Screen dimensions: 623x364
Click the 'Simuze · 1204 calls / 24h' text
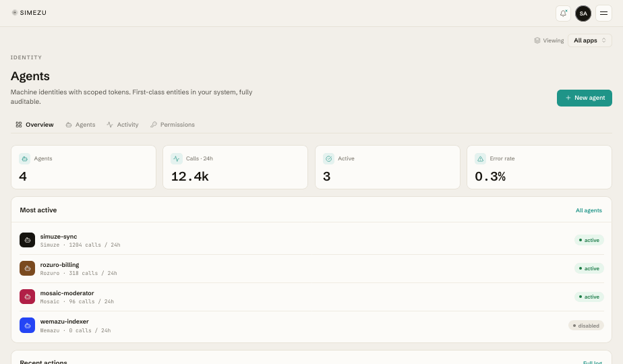coord(80,245)
